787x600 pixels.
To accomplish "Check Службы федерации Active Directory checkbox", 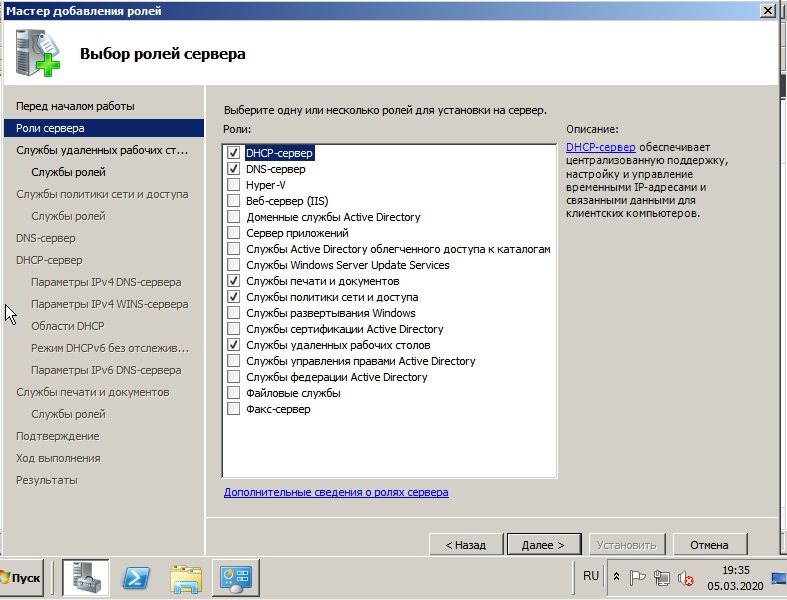I will coord(233,377).
